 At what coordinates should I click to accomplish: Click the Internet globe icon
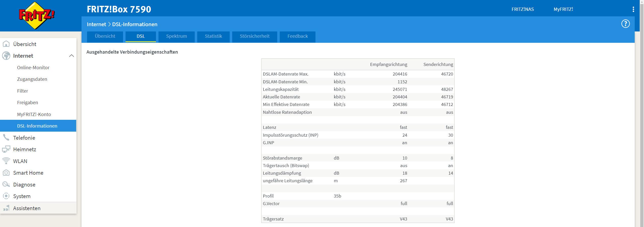[6, 56]
